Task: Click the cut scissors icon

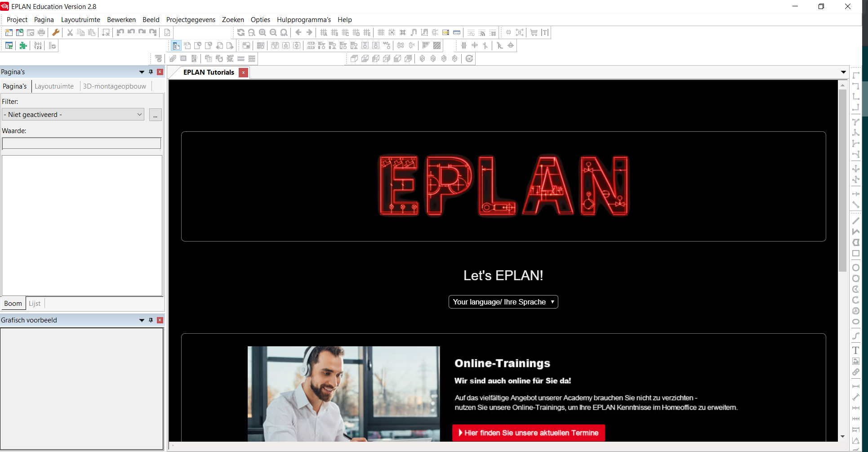Action: [70, 32]
